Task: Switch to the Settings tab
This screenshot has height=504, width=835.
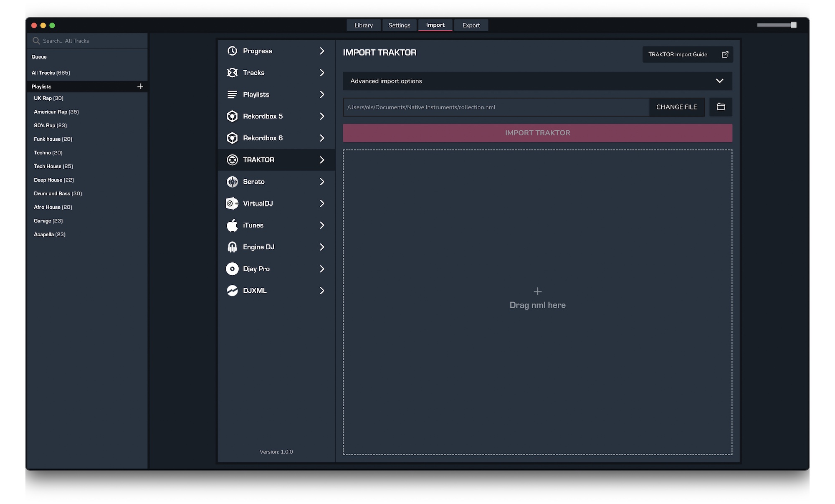Action: pos(399,25)
